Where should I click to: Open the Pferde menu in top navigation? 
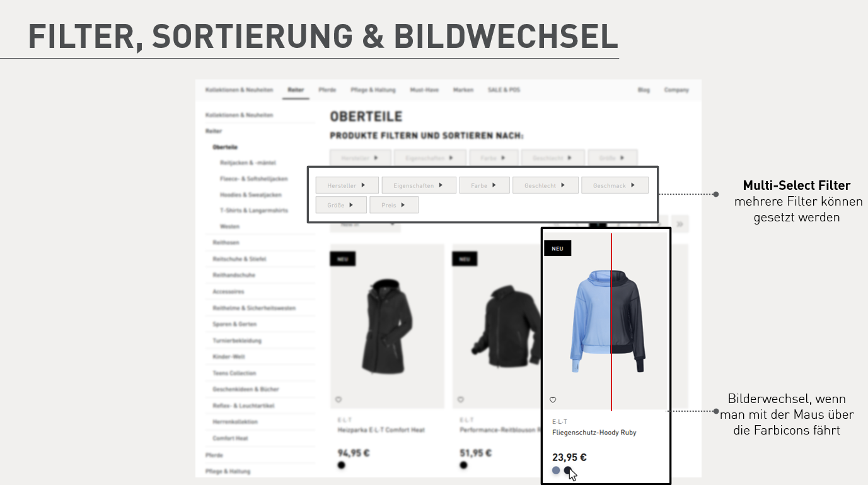(x=327, y=90)
